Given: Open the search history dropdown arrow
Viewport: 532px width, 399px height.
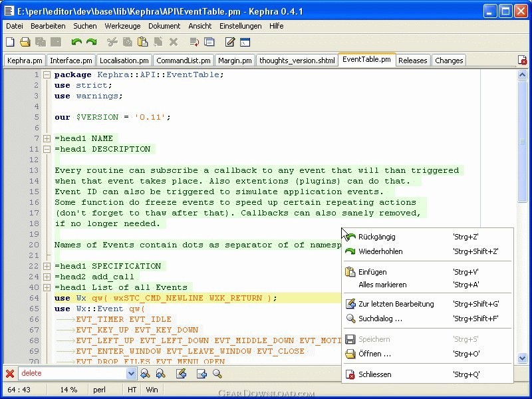Looking at the screenshot, I should pyautogui.click(x=131, y=374).
